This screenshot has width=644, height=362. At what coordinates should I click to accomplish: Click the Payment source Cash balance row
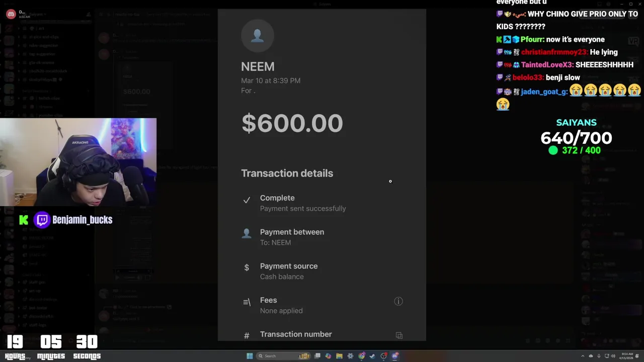(x=322, y=271)
